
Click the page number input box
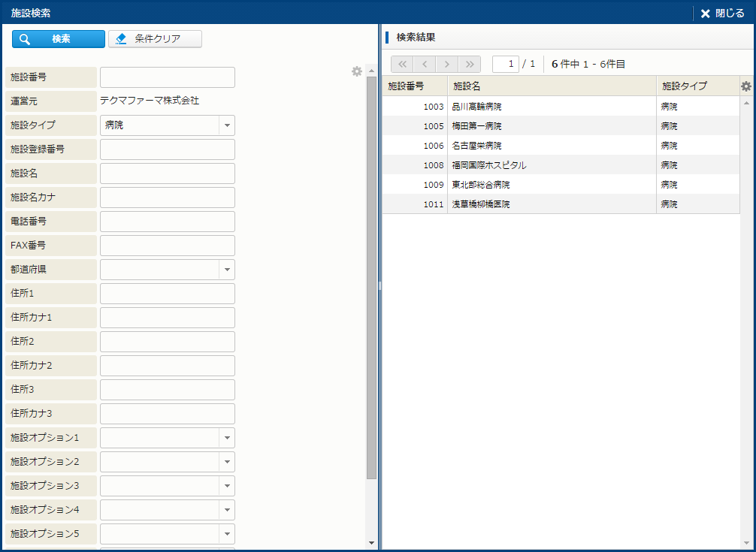[x=505, y=65]
